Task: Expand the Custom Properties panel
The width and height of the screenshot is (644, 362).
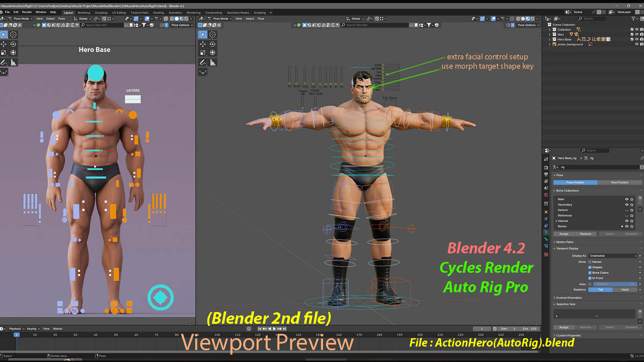Action: click(568, 336)
